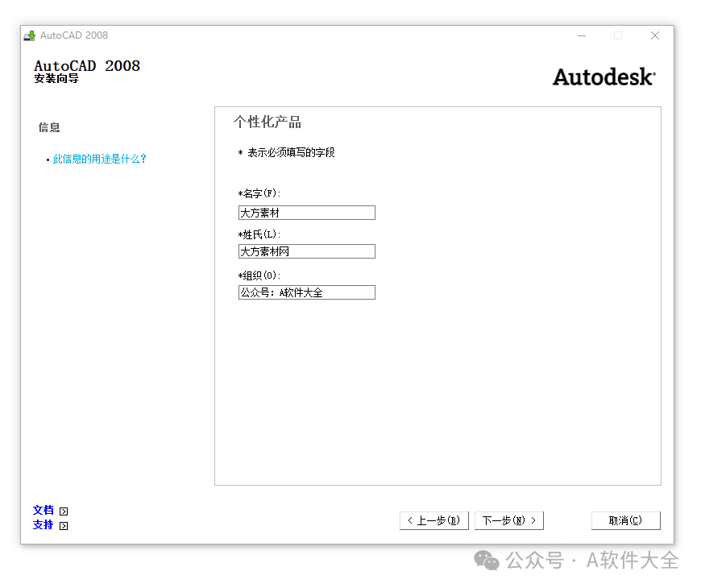Click the *组织(O): label
Screen dimensions: 701x588
(x=259, y=275)
